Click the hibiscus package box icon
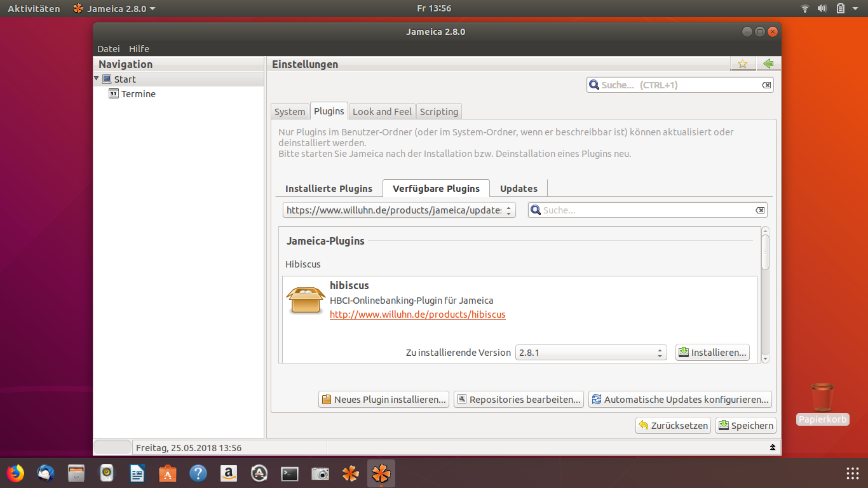868x488 pixels. pyautogui.click(x=306, y=300)
